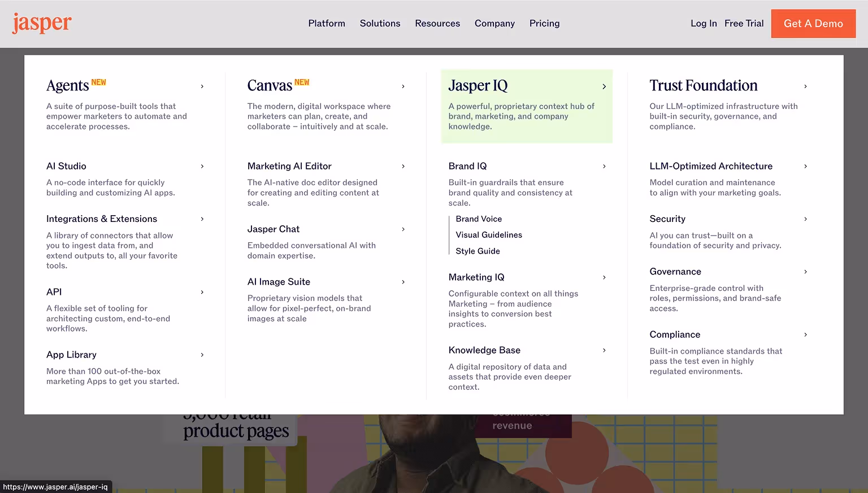Viewport: 868px width, 493px height.
Task: Select AI Studio
Action: [66, 166]
